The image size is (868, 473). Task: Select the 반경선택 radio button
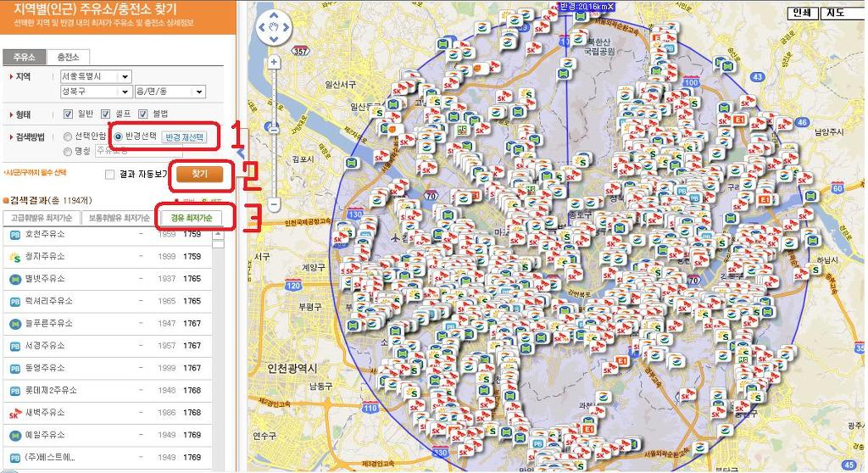tap(118, 136)
